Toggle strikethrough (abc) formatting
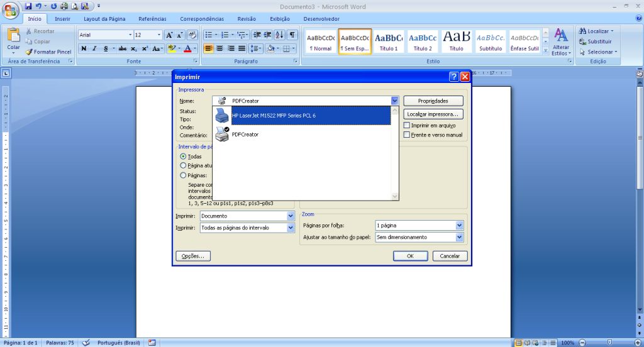Screen dimensions: 644x347 (x=123, y=48)
